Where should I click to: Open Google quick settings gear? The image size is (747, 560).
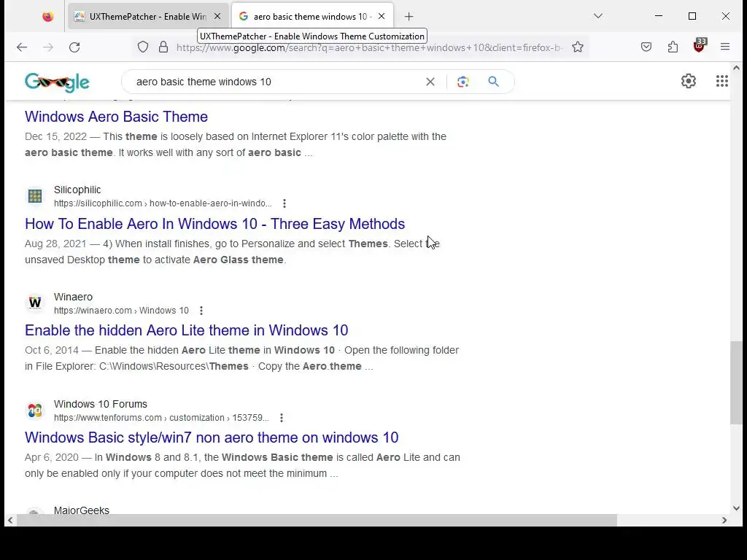[x=689, y=82]
